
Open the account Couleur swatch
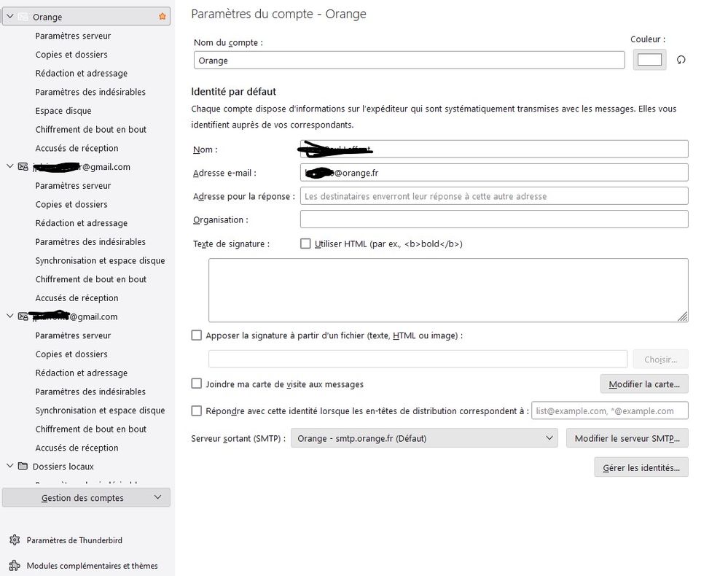pyautogui.click(x=649, y=60)
